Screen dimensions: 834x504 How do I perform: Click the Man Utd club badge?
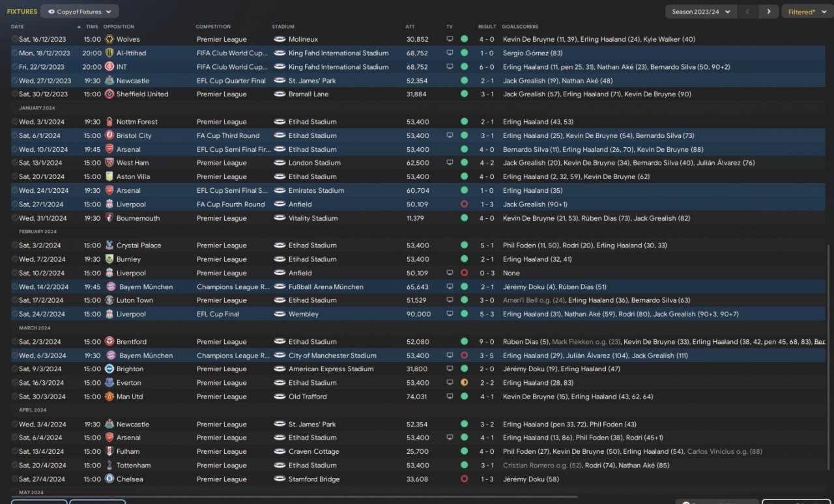(x=109, y=397)
